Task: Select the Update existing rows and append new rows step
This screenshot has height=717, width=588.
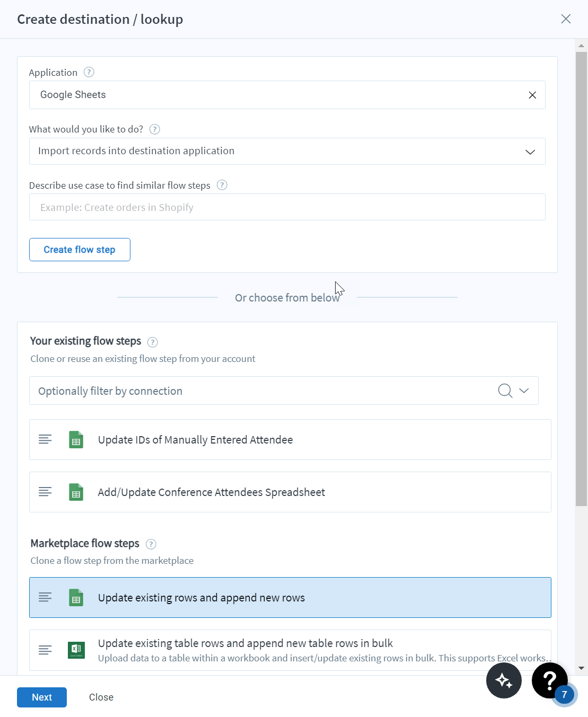Action: (x=290, y=597)
